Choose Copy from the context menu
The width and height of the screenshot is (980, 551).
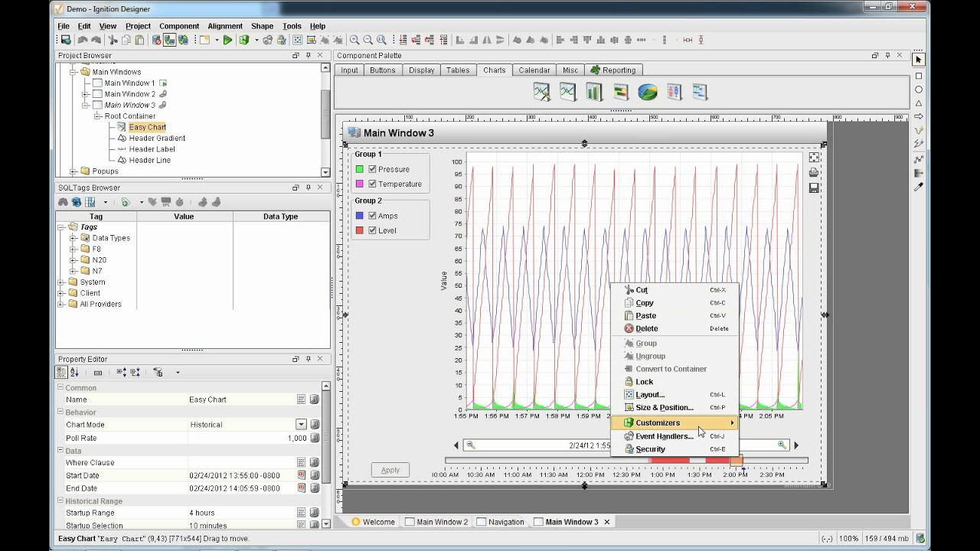click(675, 303)
